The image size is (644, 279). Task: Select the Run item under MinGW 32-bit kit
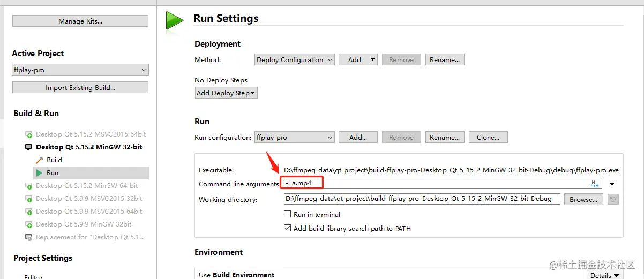[53, 173]
